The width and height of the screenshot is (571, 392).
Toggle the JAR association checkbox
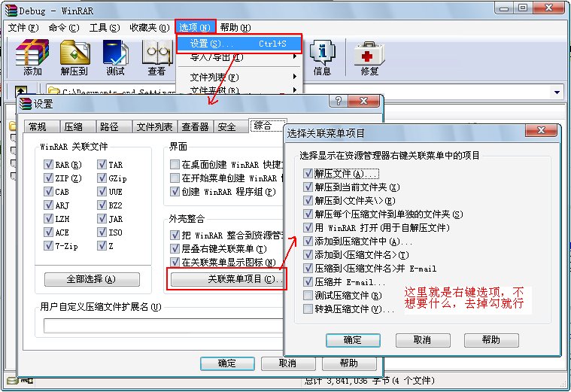tap(102, 219)
